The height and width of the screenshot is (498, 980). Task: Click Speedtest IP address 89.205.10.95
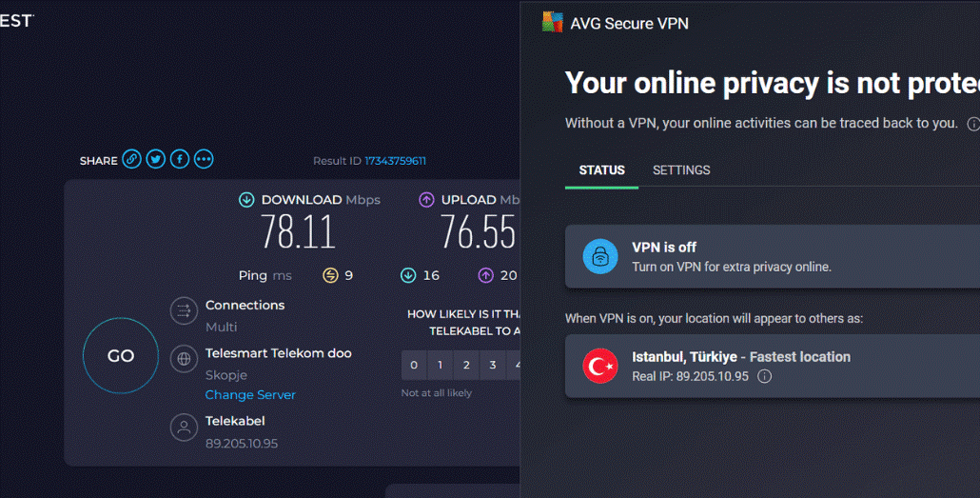pos(242,444)
